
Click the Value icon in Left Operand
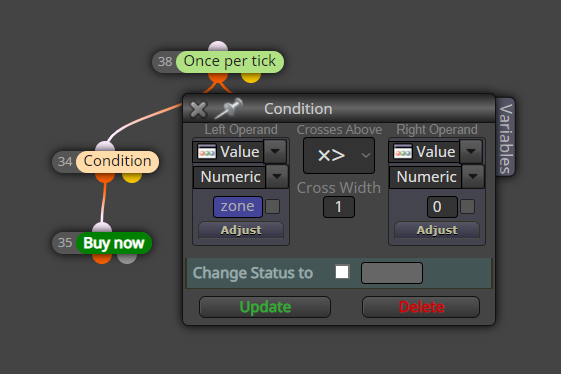click(x=207, y=152)
